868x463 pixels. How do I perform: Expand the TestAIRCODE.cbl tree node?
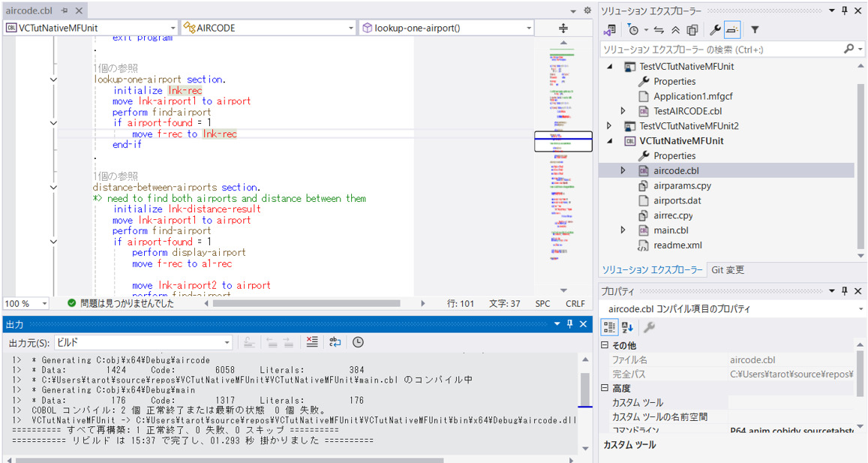622,110
